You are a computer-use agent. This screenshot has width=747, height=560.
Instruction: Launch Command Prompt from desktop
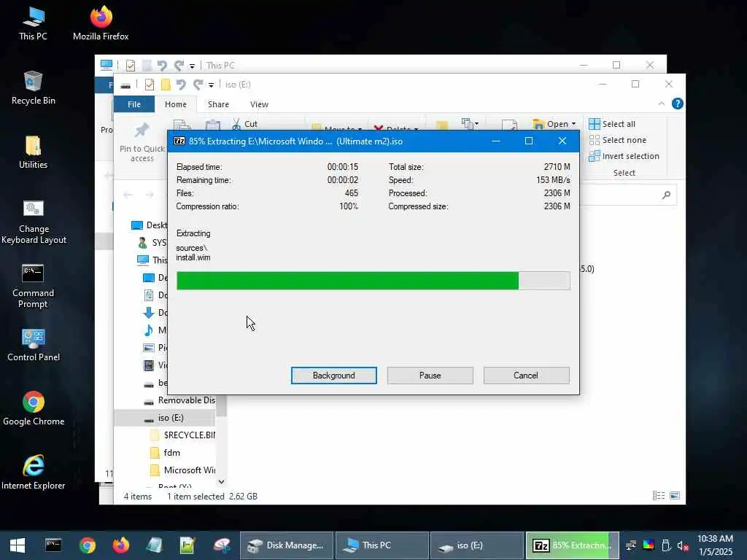click(33, 286)
